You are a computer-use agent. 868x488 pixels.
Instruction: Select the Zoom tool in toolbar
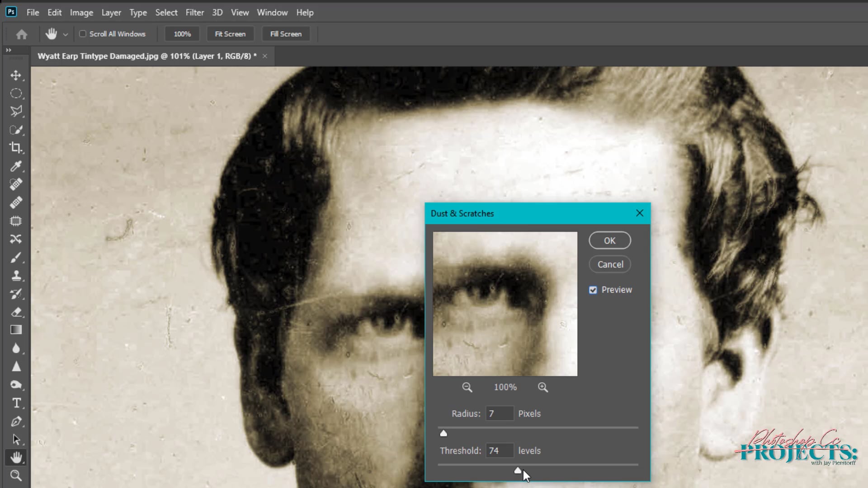(16, 475)
